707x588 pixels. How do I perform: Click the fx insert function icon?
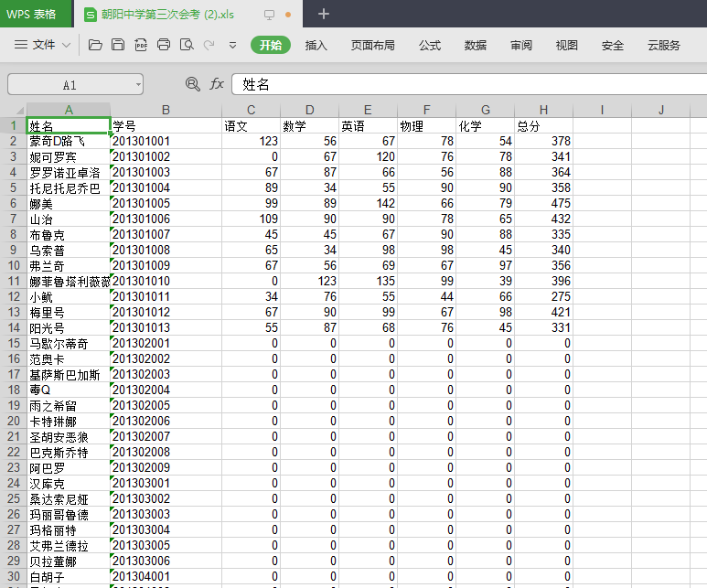pyautogui.click(x=217, y=84)
